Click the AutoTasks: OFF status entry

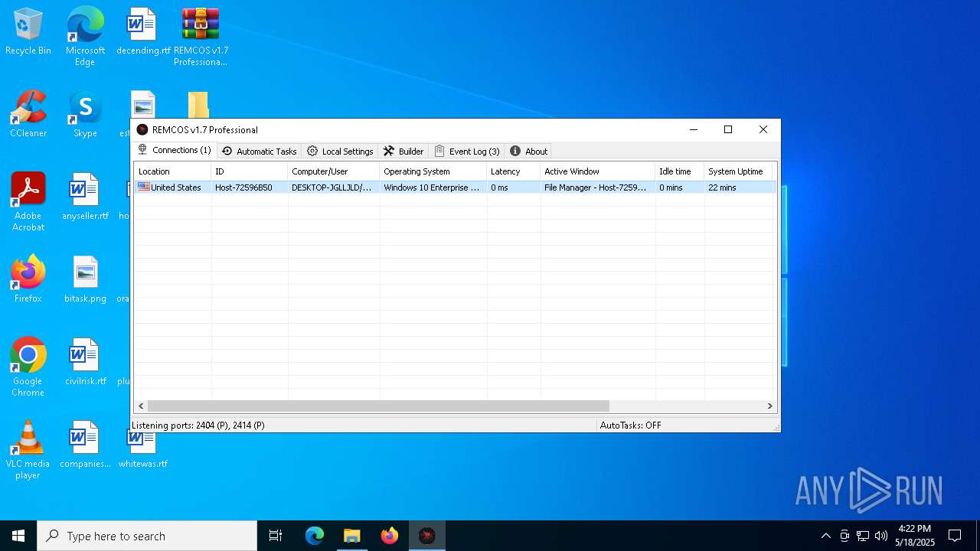coord(630,425)
